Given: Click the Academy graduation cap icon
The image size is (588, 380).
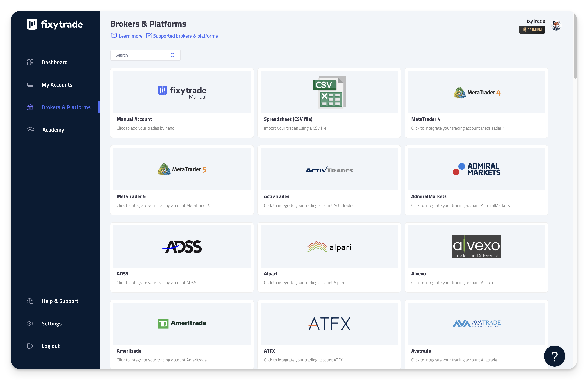Looking at the screenshot, I should coord(30,130).
